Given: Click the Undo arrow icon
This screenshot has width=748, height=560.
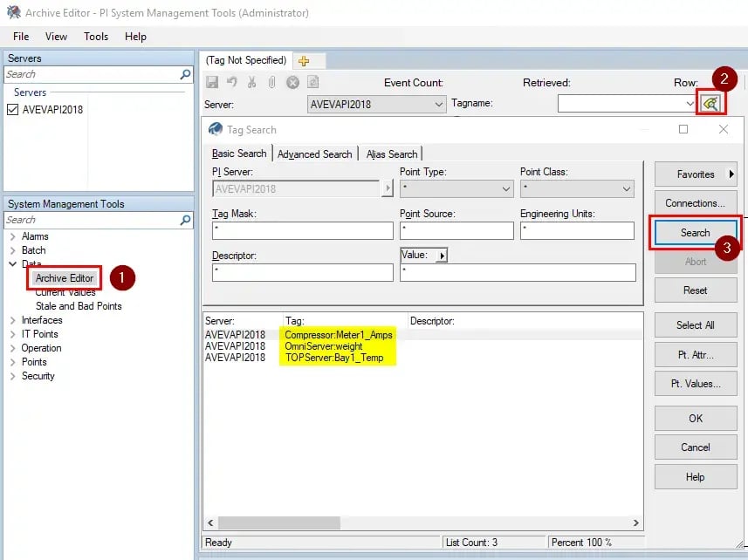Looking at the screenshot, I should point(232,82).
